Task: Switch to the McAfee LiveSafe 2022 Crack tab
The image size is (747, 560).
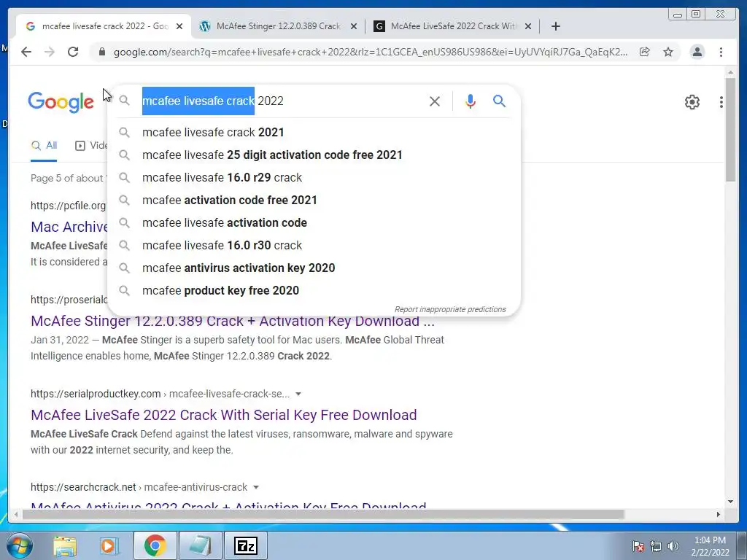Action: pos(453,26)
